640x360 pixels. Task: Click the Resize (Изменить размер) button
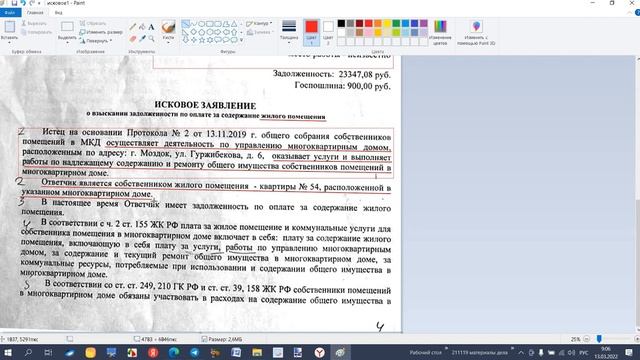click(x=100, y=32)
